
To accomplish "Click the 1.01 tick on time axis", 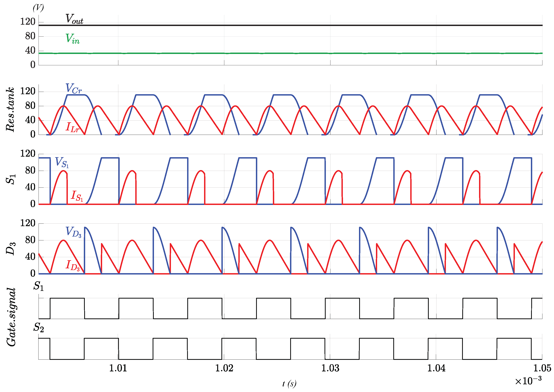I will (x=118, y=368).
